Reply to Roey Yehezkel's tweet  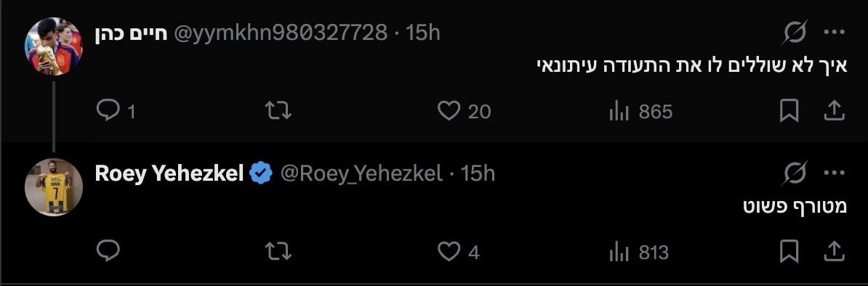tap(108, 252)
